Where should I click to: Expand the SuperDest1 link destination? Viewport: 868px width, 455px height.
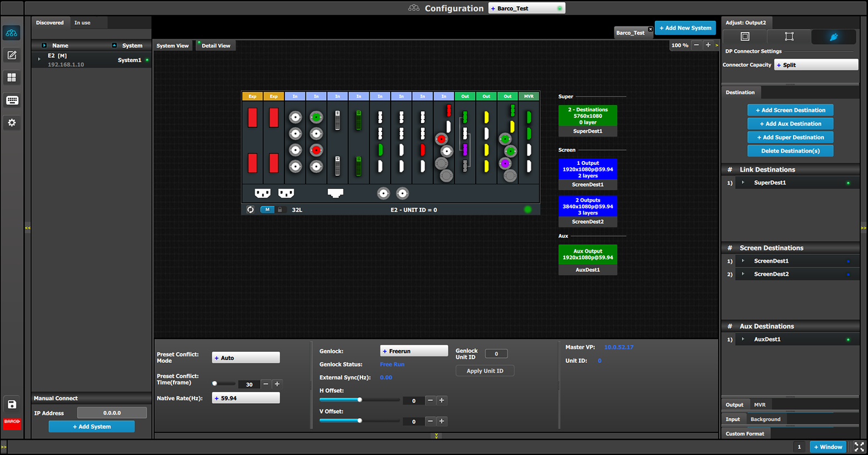coord(743,183)
